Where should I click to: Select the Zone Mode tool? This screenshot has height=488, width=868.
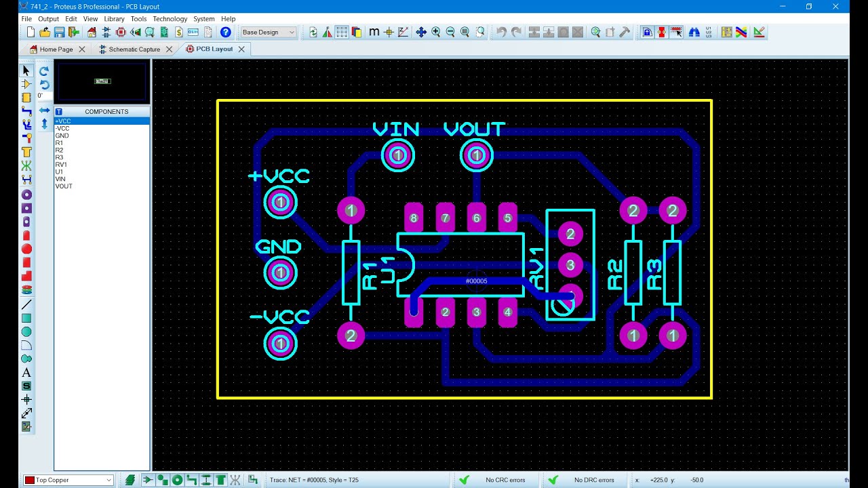click(x=26, y=152)
